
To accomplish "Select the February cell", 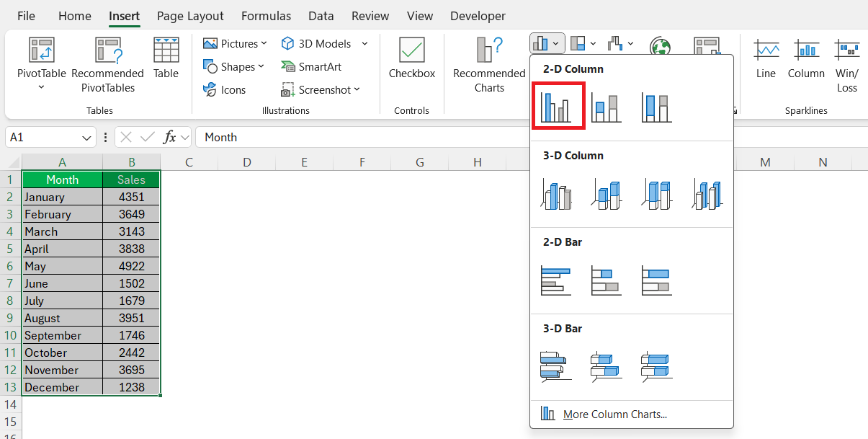I will (62, 214).
